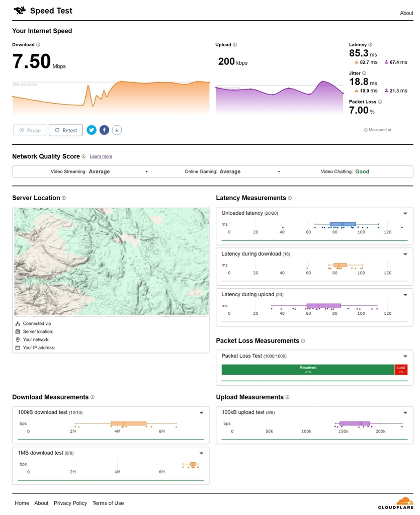Open About link in footer
Viewport: 420px width, 515px height.
tap(41, 503)
